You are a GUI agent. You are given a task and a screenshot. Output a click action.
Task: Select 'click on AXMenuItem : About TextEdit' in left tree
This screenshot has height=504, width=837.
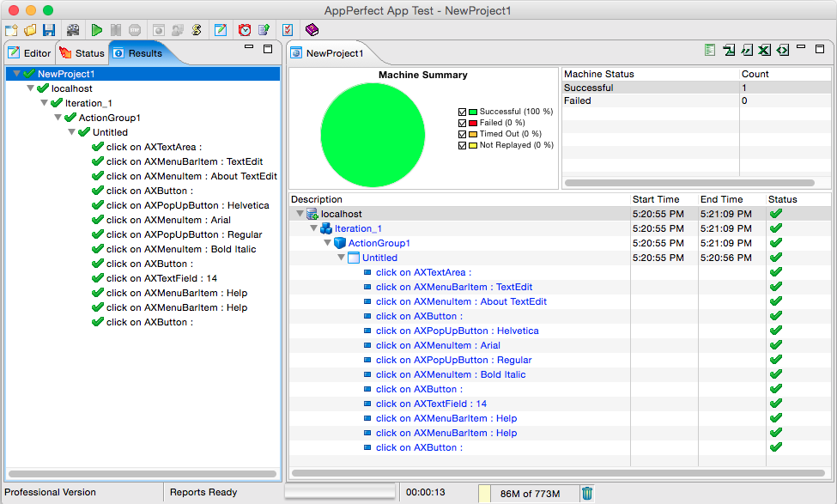point(191,176)
